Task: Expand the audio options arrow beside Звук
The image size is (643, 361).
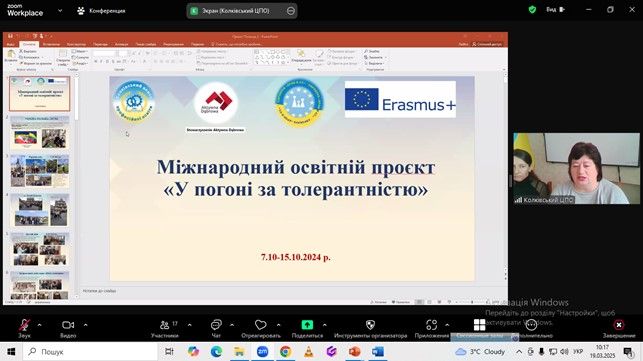Action: 40,325
